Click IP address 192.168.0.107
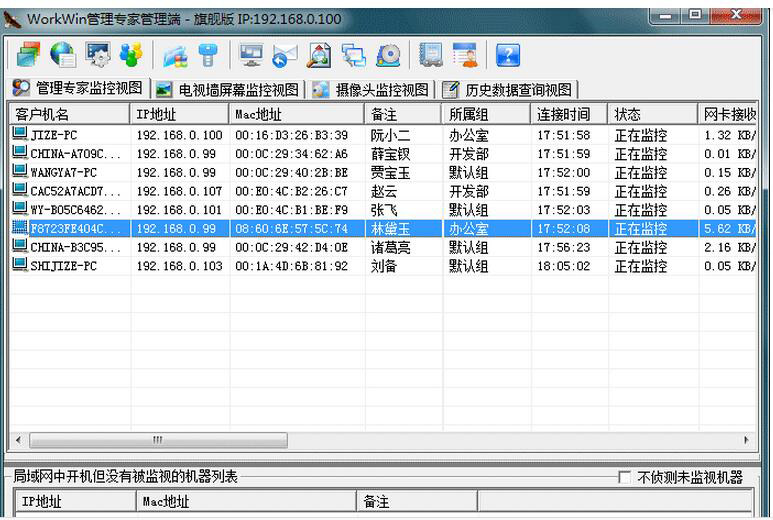 click(179, 191)
